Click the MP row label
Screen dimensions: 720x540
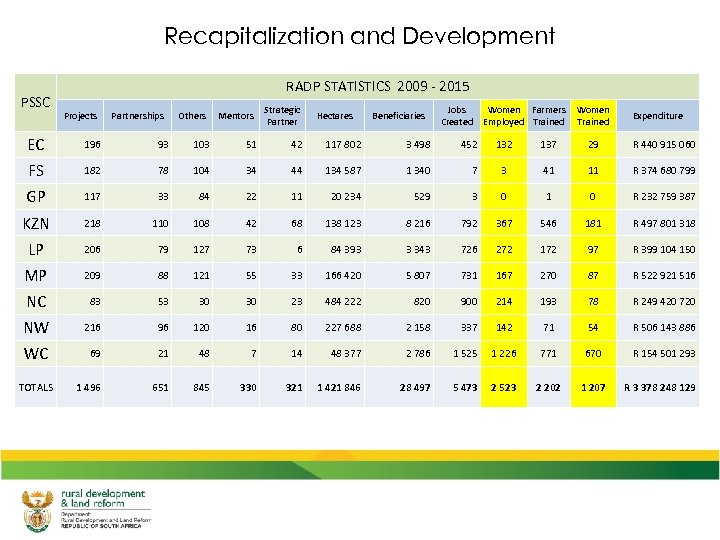pos(36,276)
